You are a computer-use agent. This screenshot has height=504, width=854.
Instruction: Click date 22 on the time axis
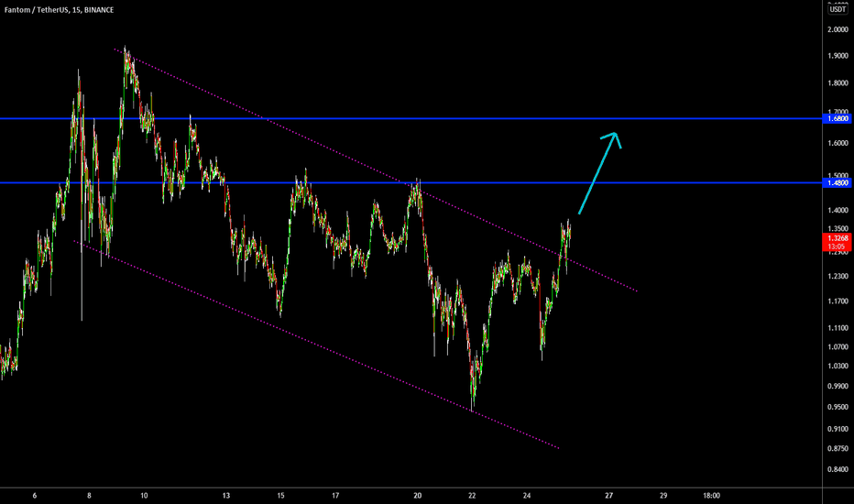(x=472, y=496)
